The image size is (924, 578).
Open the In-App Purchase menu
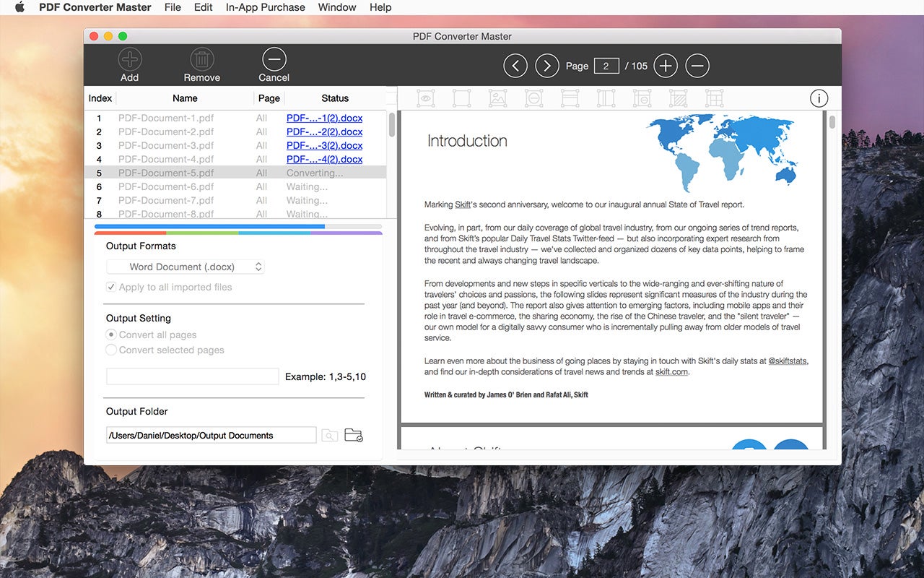pos(266,7)
